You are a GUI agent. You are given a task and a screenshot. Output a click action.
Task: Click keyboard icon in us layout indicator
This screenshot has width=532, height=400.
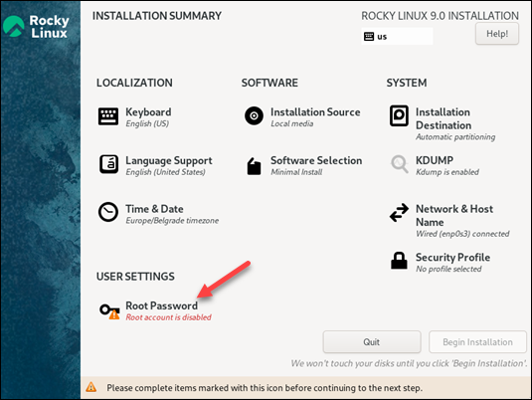369,37
